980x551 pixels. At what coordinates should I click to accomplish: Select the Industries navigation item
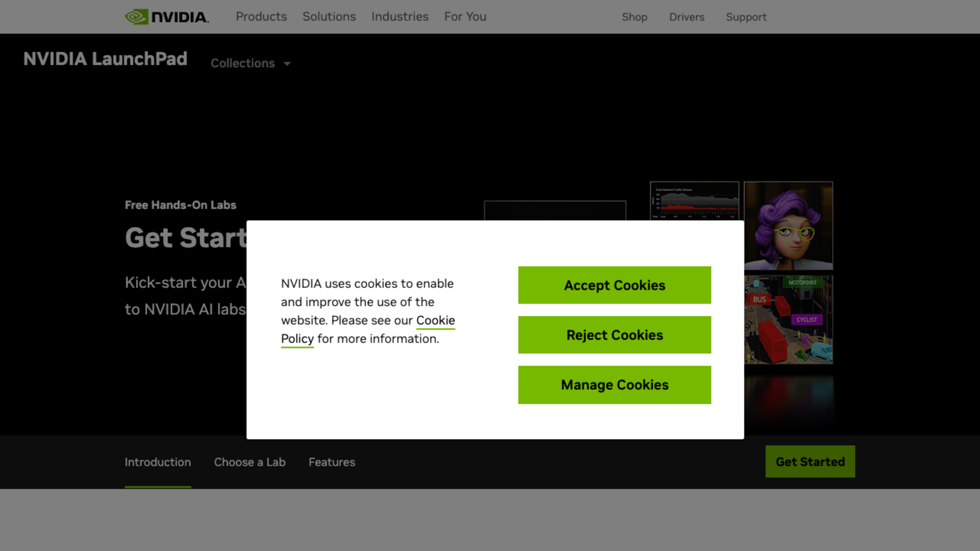(x=400, y=16)
